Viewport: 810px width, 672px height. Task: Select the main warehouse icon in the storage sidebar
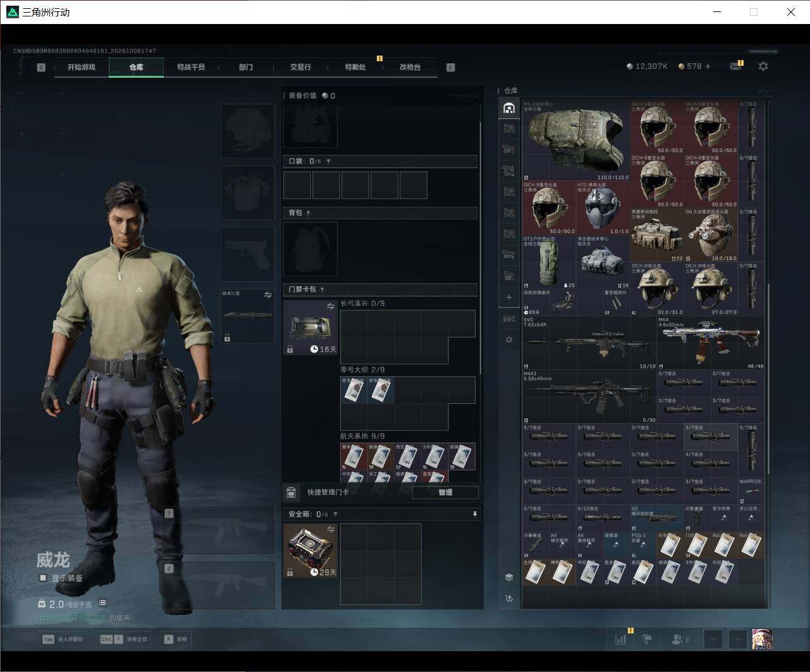[x=509, y=108]
